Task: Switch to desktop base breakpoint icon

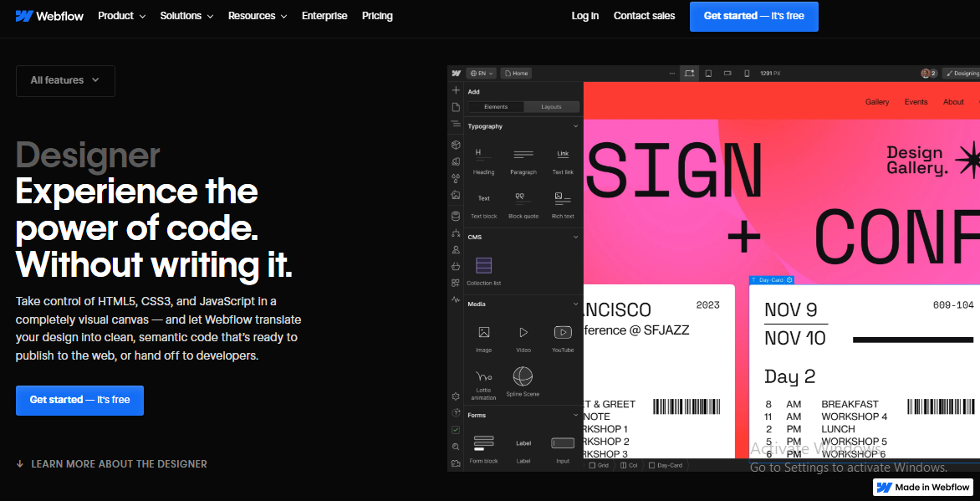Action: 689,73
